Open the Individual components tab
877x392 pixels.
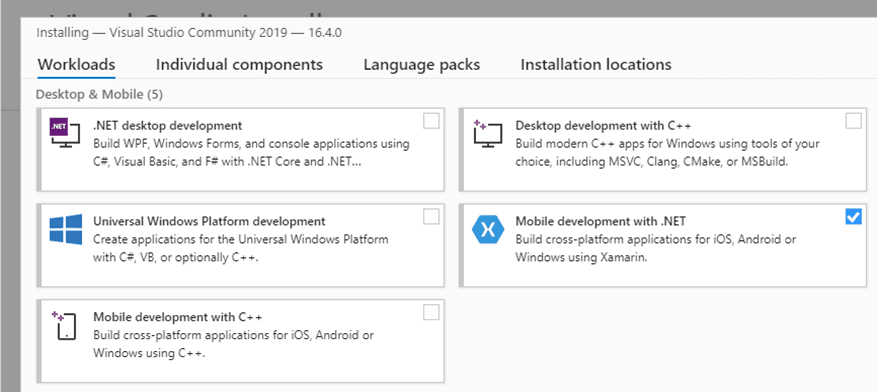click(x=239, y=65)
